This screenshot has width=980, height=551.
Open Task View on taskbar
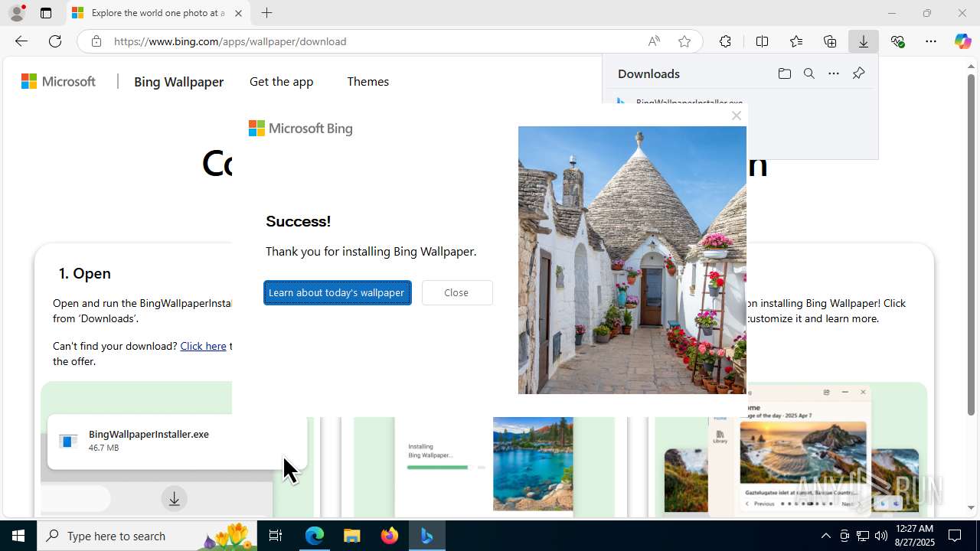pyautogui.click(x=276, y=536)
